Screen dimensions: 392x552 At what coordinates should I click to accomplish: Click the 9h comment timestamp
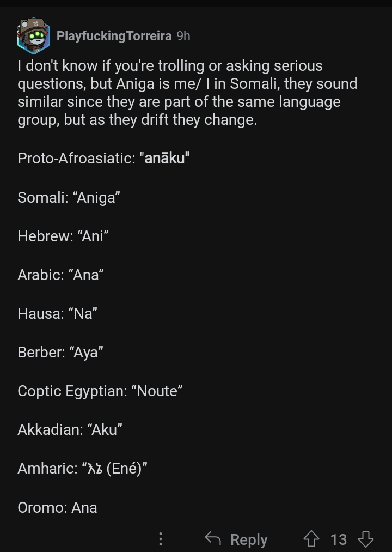[x=183, y=36]
